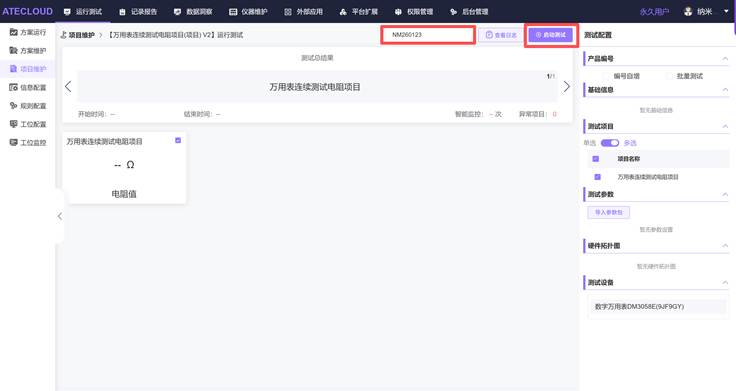Screen dimensions: 736x391
Task: Uncheck 万用表连续测试电阻项目 row in 测试项目 list
Action: [597, 177]
